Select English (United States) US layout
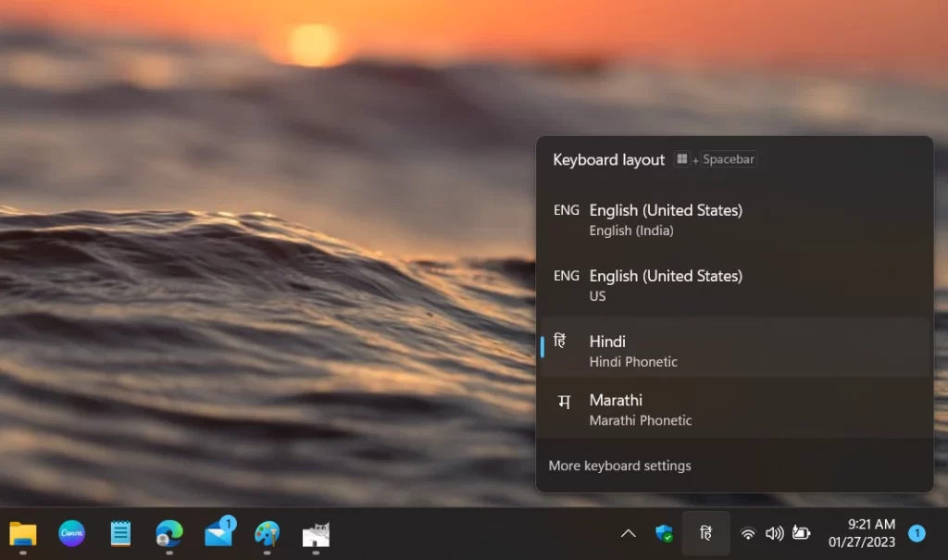The image size is (948, 560). pyautogui.click(x=734, y=285)
